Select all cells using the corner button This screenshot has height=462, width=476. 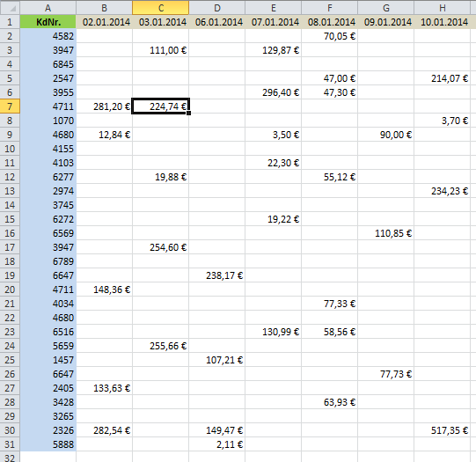click(x=10, y=8)
